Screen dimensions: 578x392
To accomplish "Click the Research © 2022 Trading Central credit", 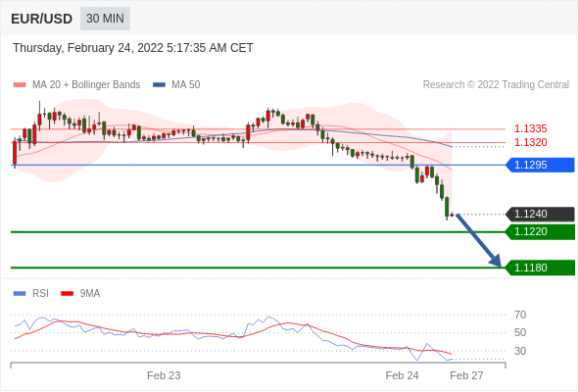I will (x=496, y=85).
